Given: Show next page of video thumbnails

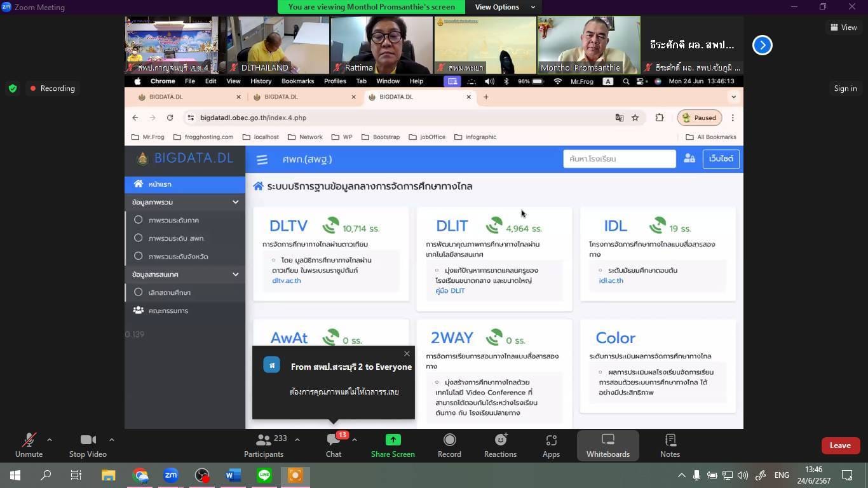Looking at the screenshot, I should tap(762, 45).
